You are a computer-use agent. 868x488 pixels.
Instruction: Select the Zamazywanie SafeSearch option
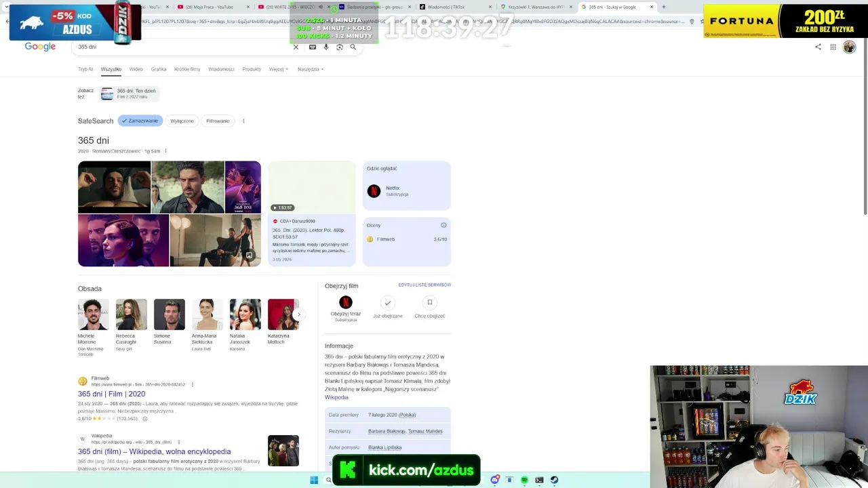tap(140, 121)
